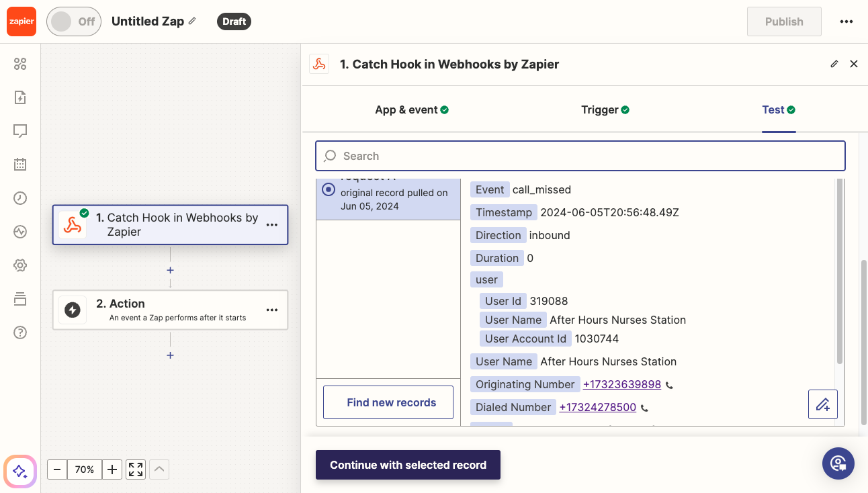Open options menu for Action step
The height and width of the screenshot is (493, 868).
272,310
